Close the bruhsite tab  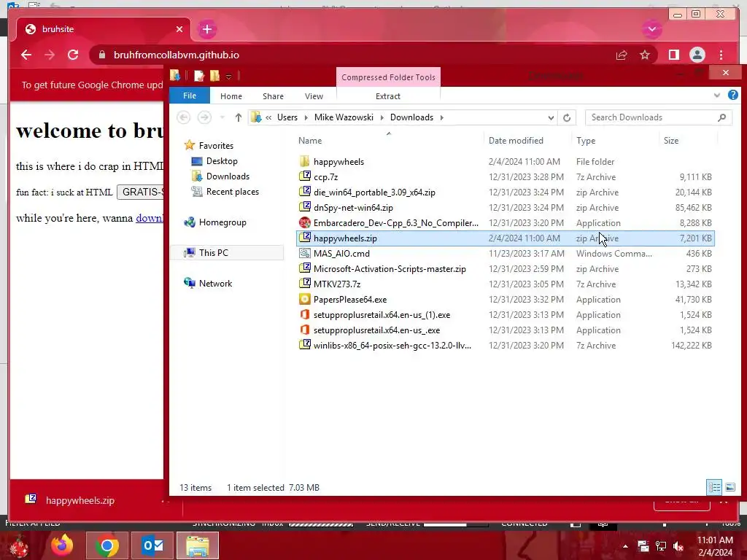pyautogui.click(x=179, y=29)
